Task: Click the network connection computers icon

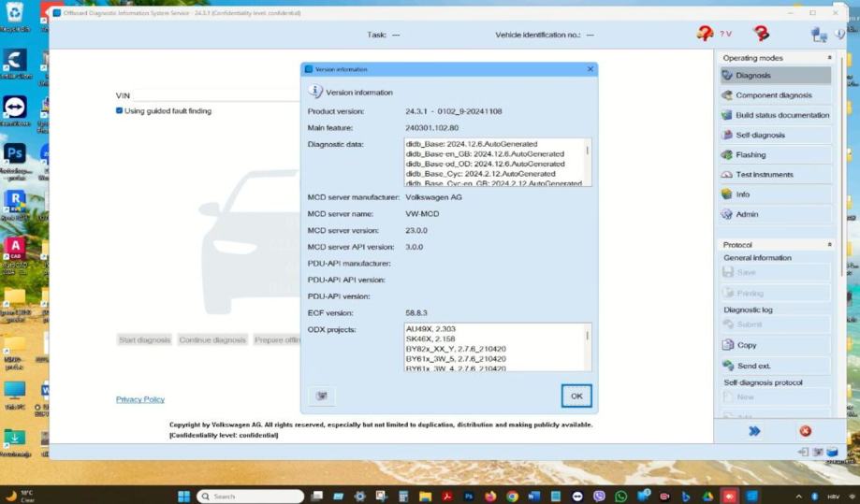Action: coord(819,35)
